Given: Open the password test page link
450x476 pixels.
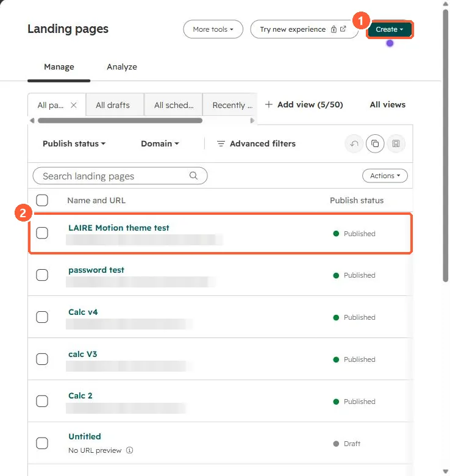Looking at the screenshot, I should (x=96, y=270).
